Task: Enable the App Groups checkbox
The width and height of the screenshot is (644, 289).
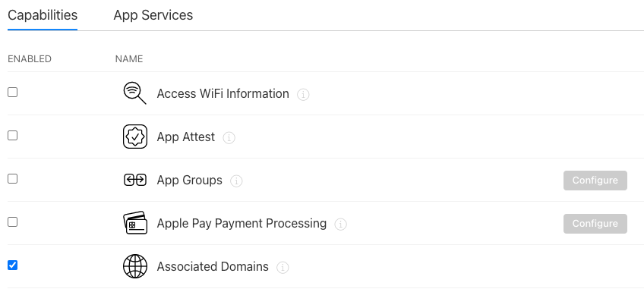Action: (13, 178)
